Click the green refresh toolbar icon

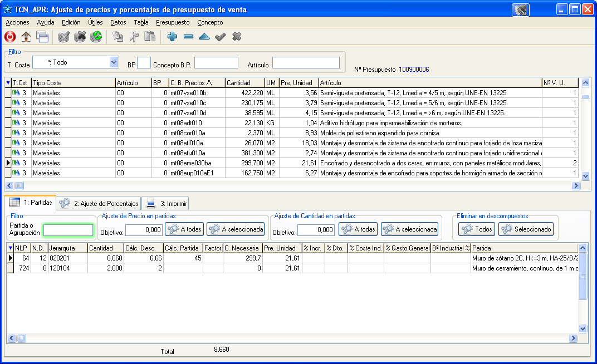96,37
